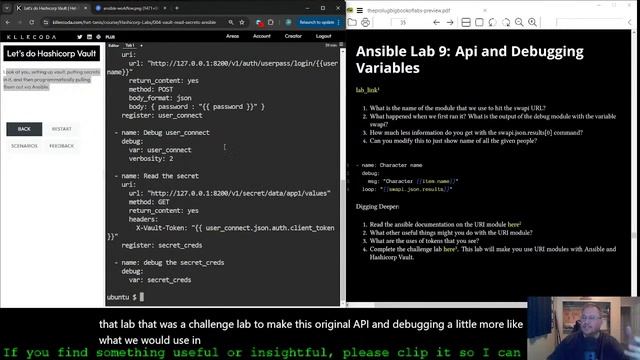Switch to the Editor tab

[x=113, y=45]
